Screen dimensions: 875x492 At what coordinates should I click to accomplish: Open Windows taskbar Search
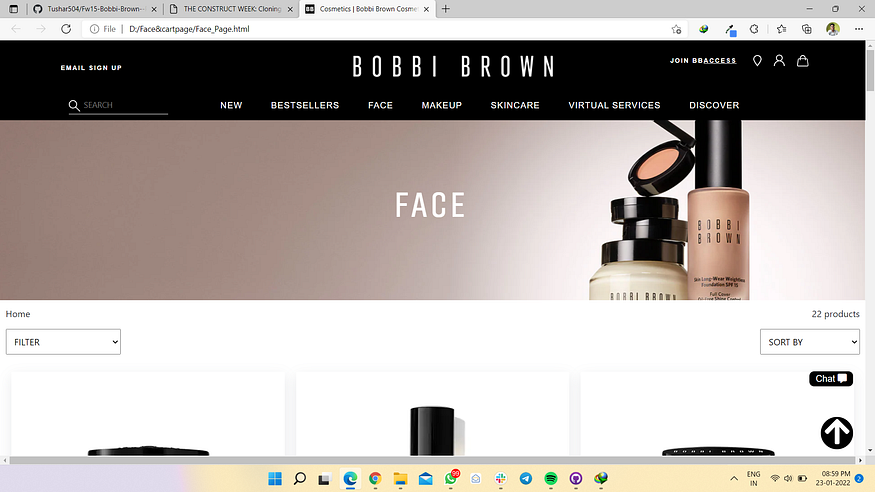point(300,479)
